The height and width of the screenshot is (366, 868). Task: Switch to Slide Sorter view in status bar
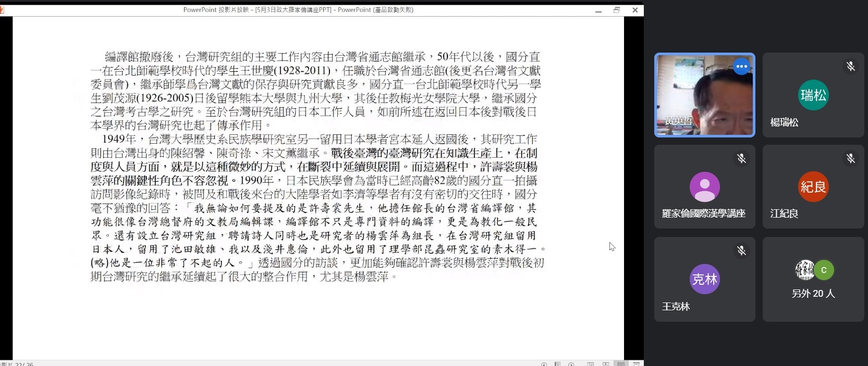tap(606, 363)
